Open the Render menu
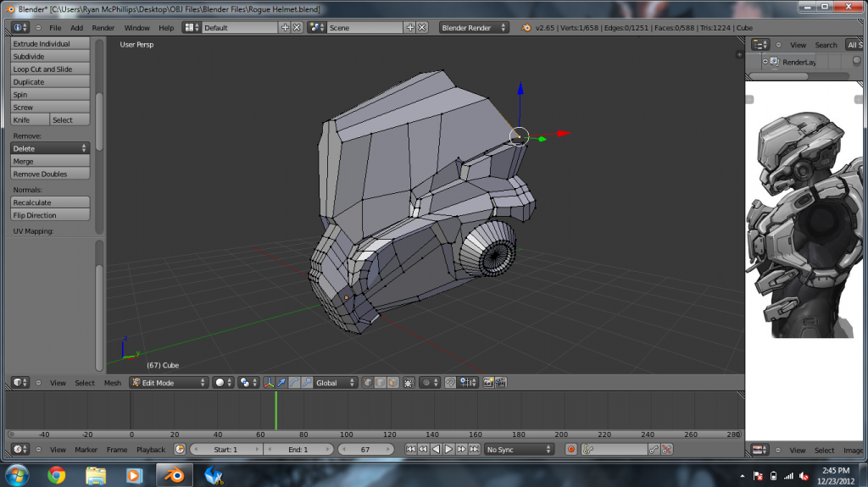 click(103, 28)
